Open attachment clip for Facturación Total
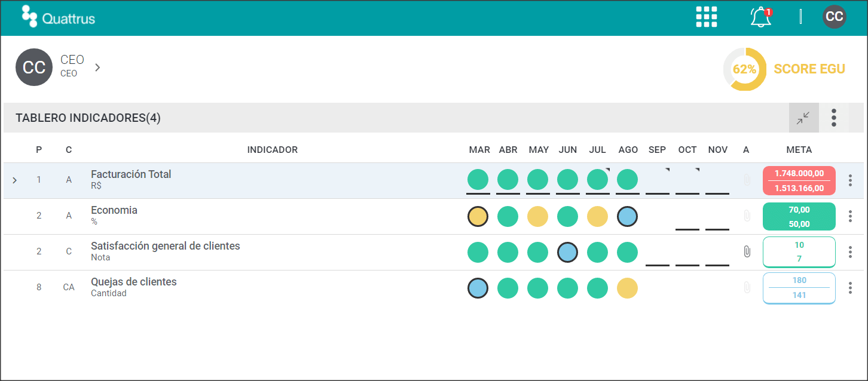 [x=747, y=180]
